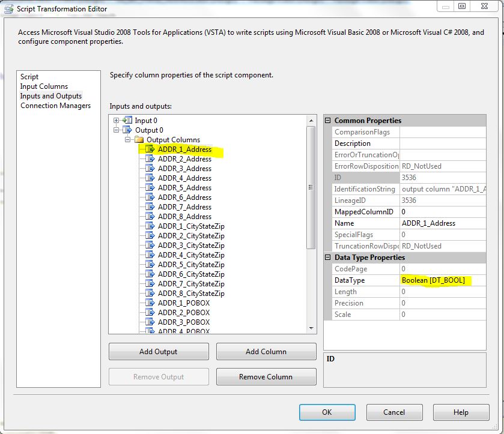Viewport: 504px width, 434px height.
Task: Click the ADDR_7_CityStateZip column icon
Action: [x=150, y=284]
